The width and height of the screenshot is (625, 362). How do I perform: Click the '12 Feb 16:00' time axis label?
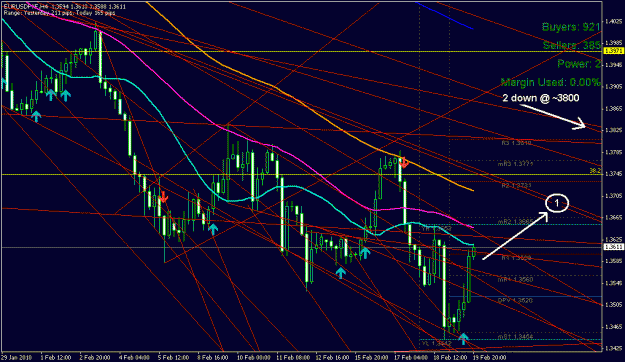click(x=332, y=357)
